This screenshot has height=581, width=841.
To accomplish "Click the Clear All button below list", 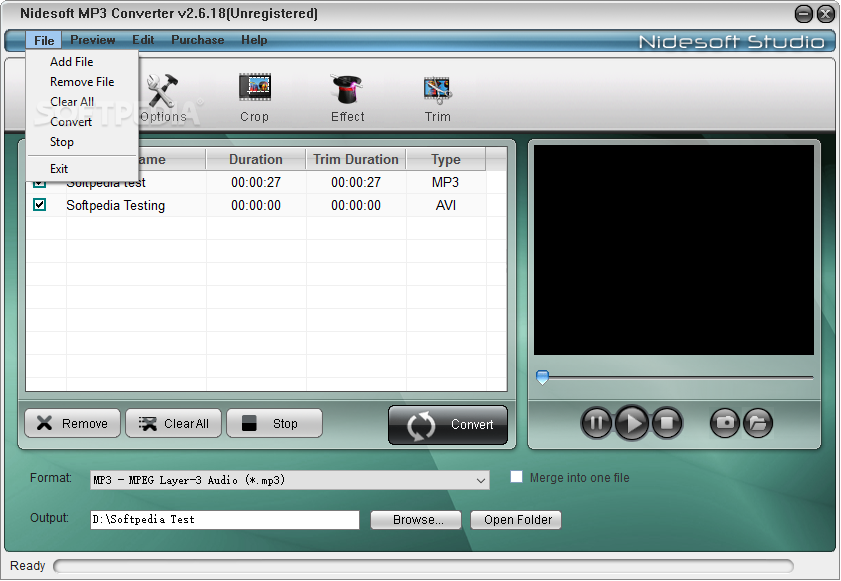I will point(173,423).
